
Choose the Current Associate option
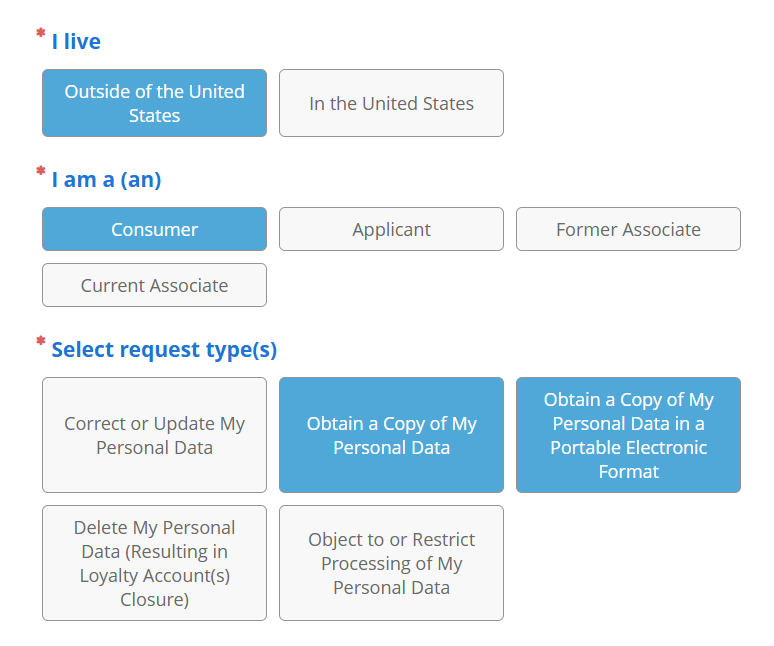pyautogui.click(x=154, y=285)
